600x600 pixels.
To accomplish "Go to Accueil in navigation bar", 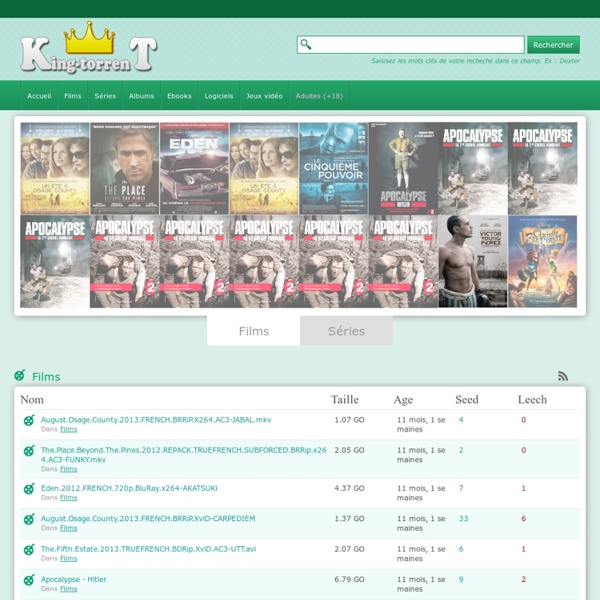I will tap(39, 96).
